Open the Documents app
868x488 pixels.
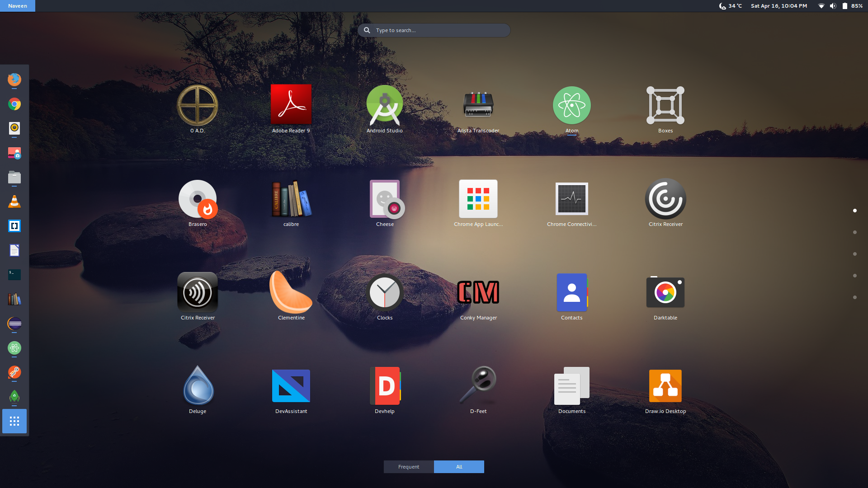572,386
